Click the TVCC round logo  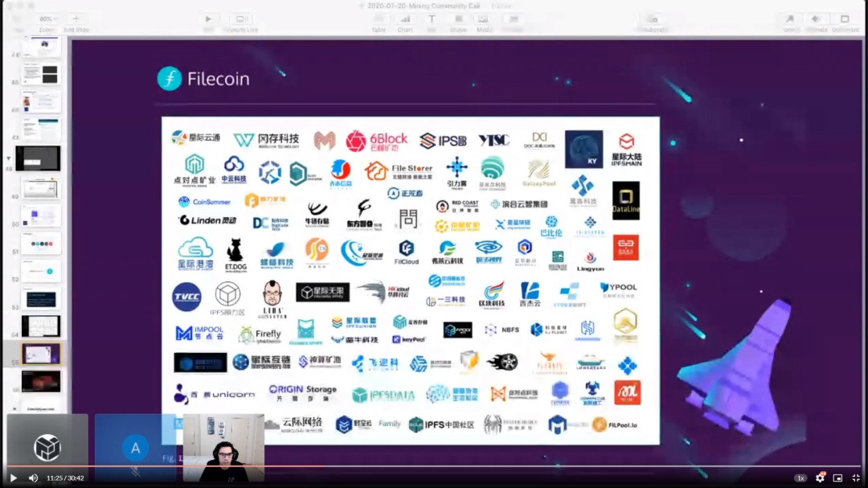pyautogui.click(x=186, y=297)
